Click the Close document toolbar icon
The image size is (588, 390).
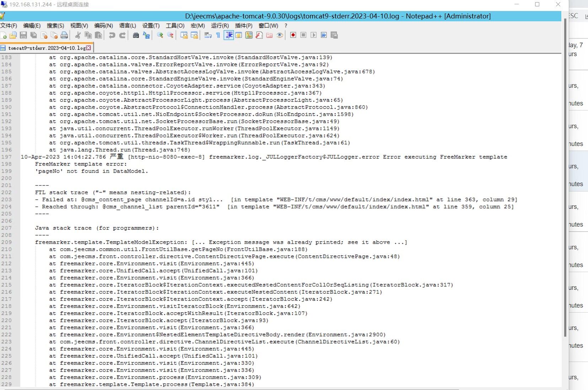[44, 35]
